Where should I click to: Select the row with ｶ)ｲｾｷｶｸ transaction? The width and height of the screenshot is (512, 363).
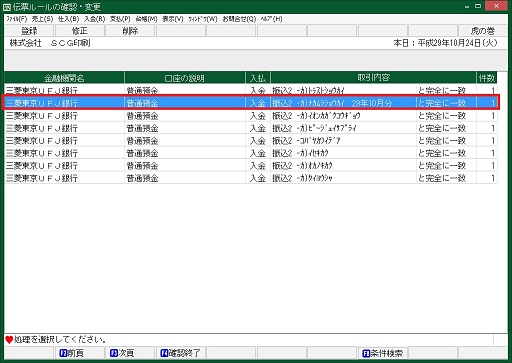251,153
